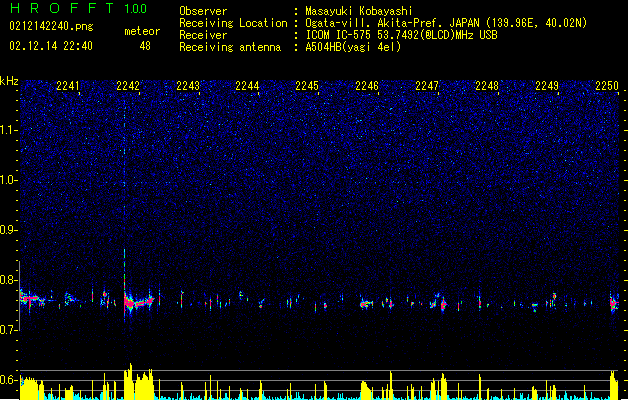Click the 2249 time marker

pos(547,86)
